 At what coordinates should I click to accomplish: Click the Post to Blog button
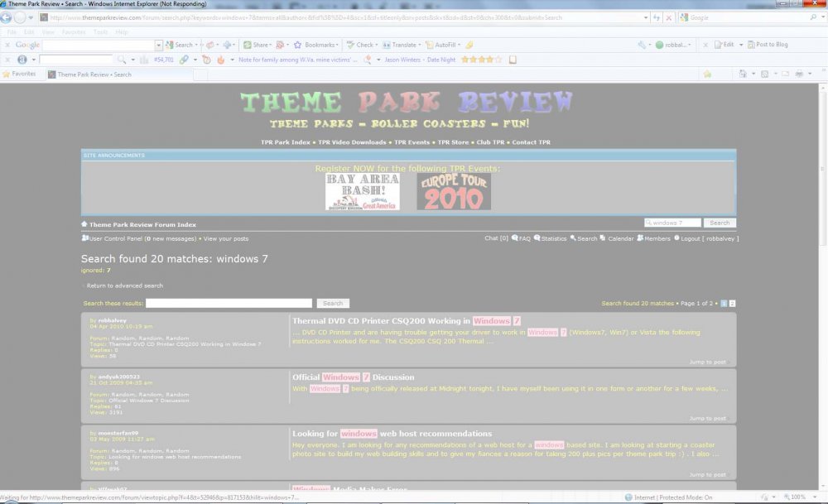tap(768, 45)
